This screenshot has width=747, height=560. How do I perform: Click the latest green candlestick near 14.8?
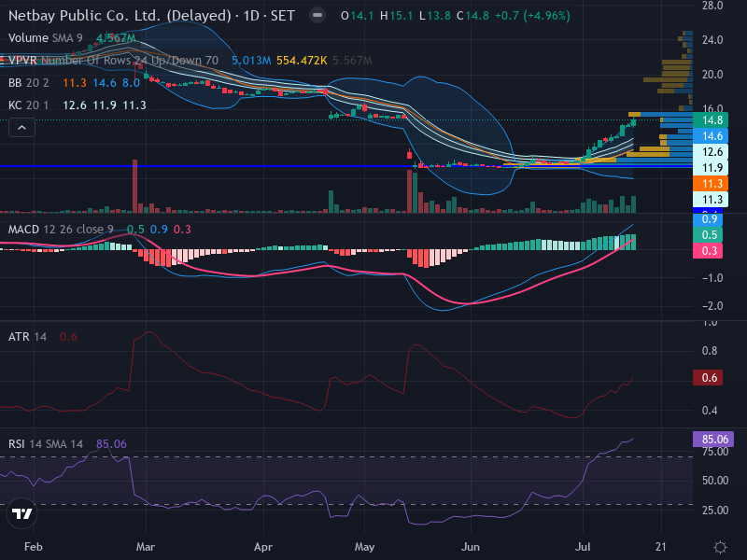click(x=634, y=123)
